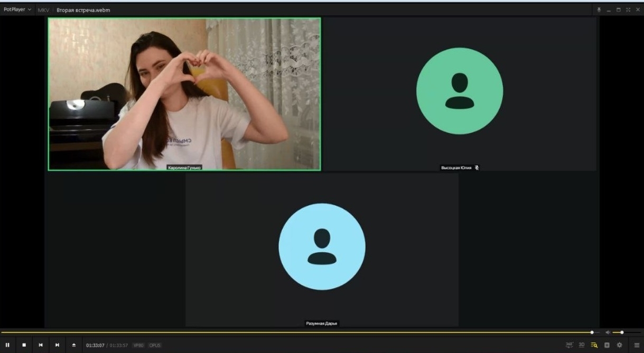The height and width of the screenshot is (353, 644).
Task: Click the VP80 video codec badge
Action: [138, 346]
